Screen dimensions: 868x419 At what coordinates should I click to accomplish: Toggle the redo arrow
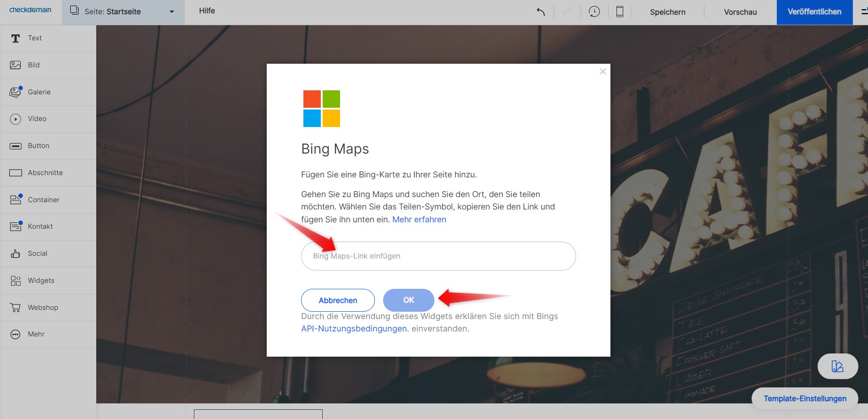click(x=567, y=12)
